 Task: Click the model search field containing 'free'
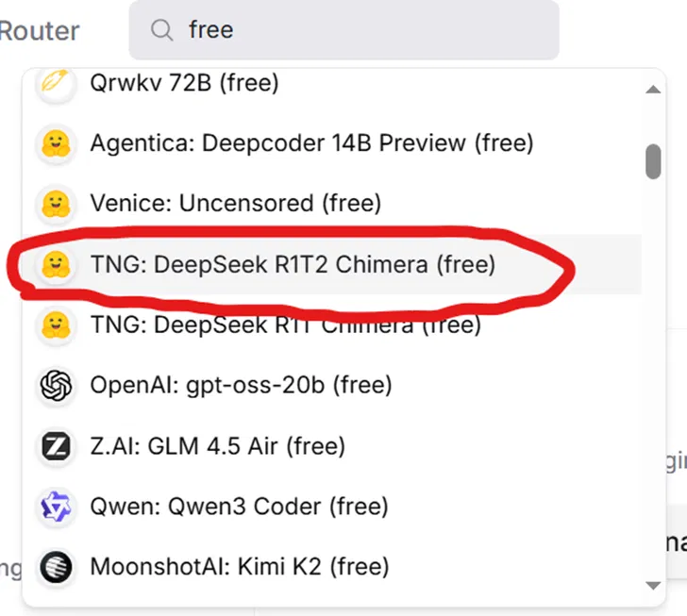point(359,30)
